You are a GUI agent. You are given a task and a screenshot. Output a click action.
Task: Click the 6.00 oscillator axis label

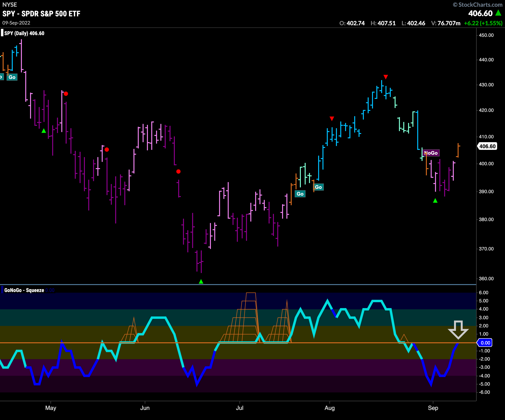pyautogui.click(x=484, y=293)
